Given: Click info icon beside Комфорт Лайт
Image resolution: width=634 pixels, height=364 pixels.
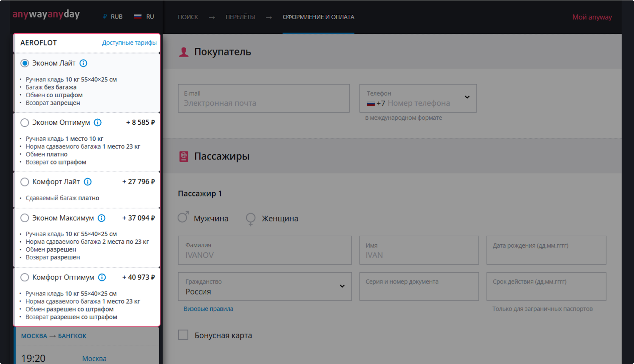Looking at the screenshot, I should 88,182.
